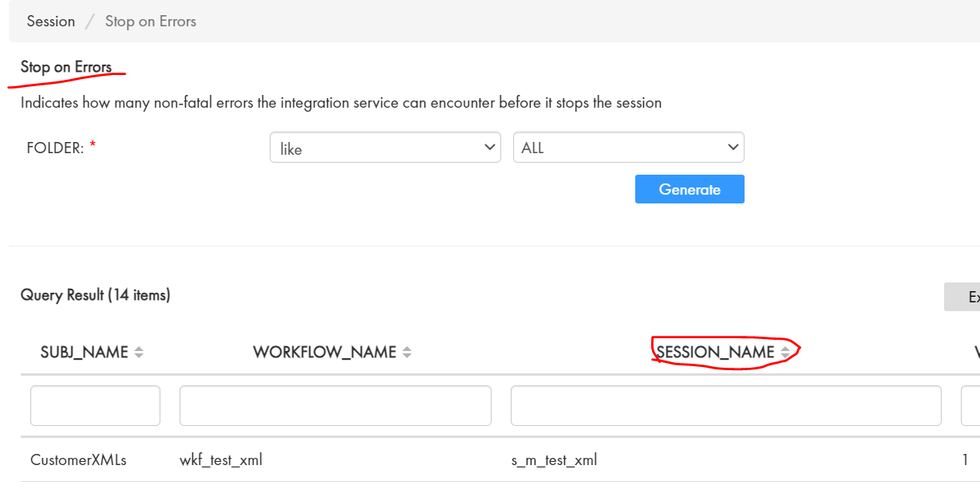Open the ALL folder dropdown
This screenshot has height=493, width=980.
628,148
